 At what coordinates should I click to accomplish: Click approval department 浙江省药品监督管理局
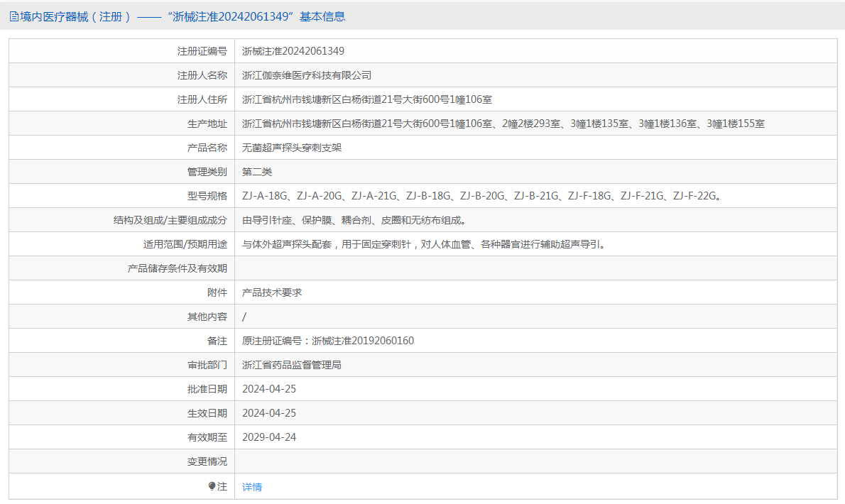pyautogui.click(x=292, y=365)
